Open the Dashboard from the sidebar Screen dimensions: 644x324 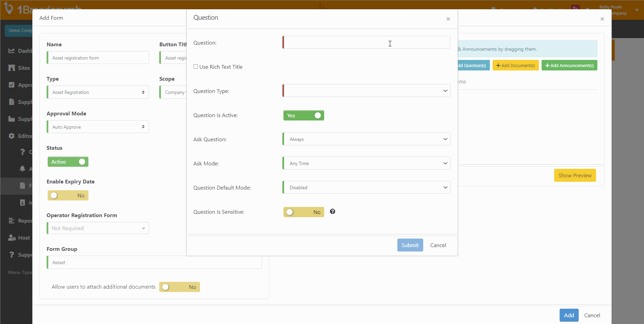[12, 51]
